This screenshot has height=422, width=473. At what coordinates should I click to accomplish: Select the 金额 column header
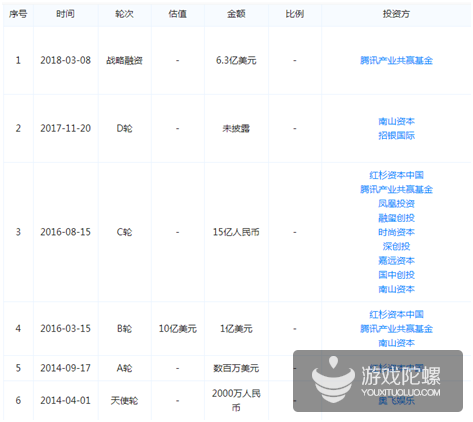[236, 14]
